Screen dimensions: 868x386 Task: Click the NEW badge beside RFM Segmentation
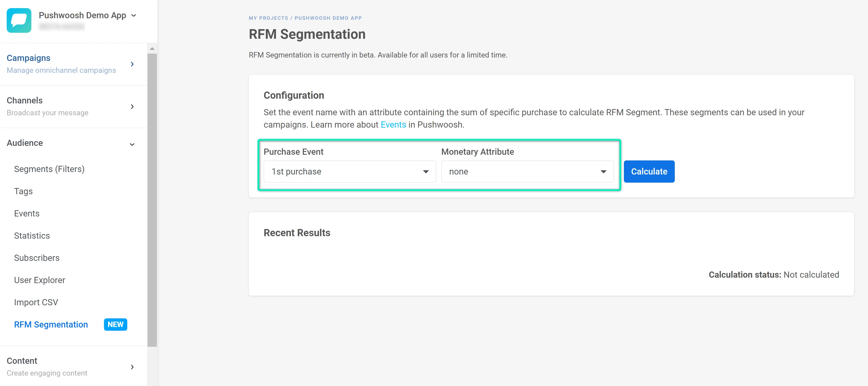point(115,324)
